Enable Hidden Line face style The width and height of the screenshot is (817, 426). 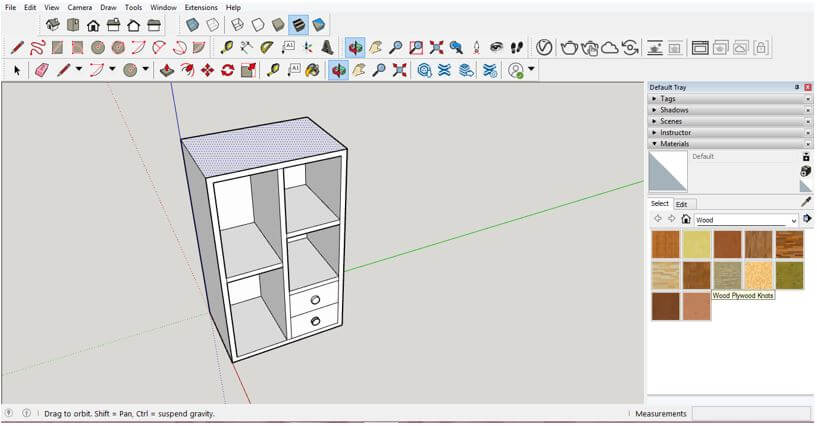tap(257, 25)
